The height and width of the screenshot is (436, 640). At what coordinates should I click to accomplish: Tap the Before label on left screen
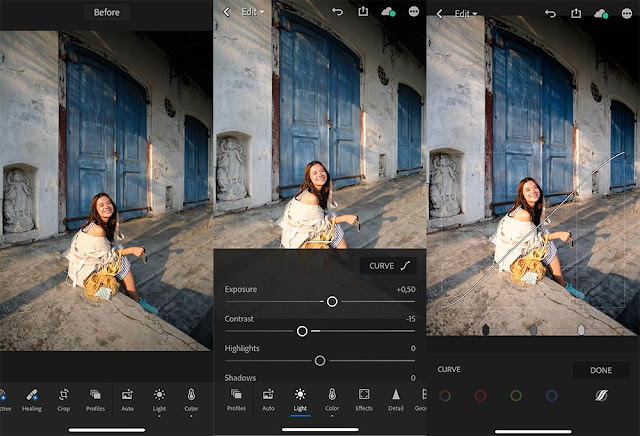tap(107, 12)
